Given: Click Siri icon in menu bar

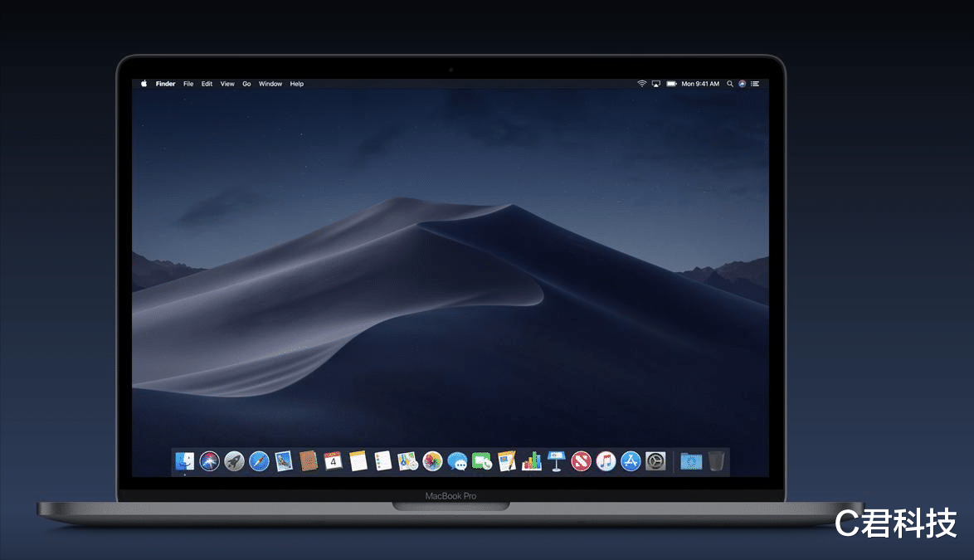Looking at the screenshot, I should pos(742,84).
